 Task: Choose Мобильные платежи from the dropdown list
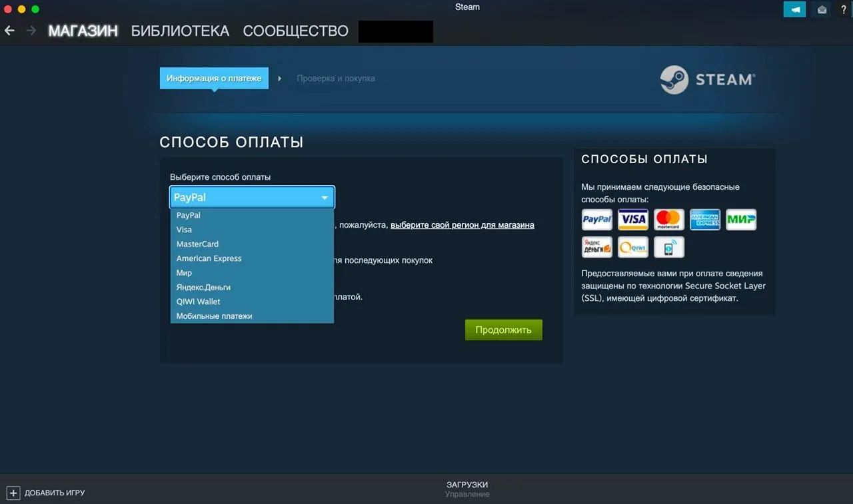pos(252,316)
